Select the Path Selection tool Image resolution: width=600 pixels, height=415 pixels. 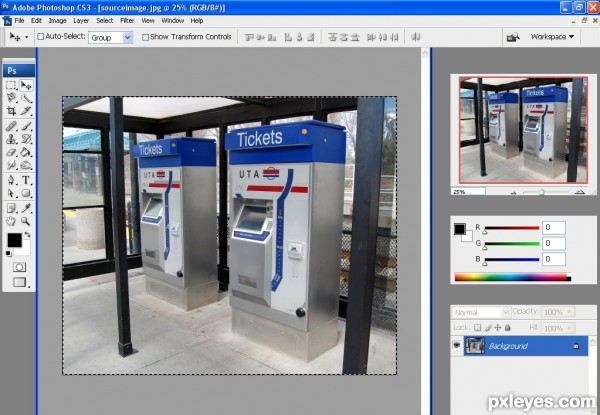coord(11,193)
